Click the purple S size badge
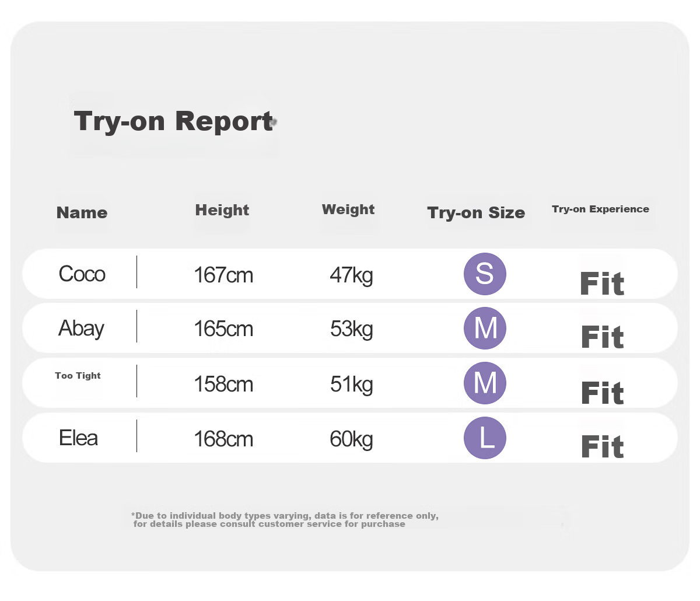Screen dimensions: 700x601 [485, 274]
